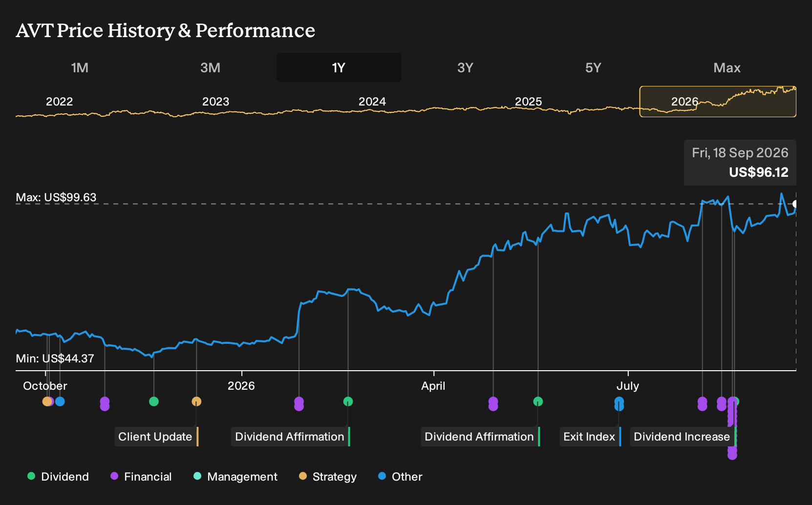Jump to 2025 in the overview sparkline
Viewport: 812px width, 505px height.
(528, 102)
